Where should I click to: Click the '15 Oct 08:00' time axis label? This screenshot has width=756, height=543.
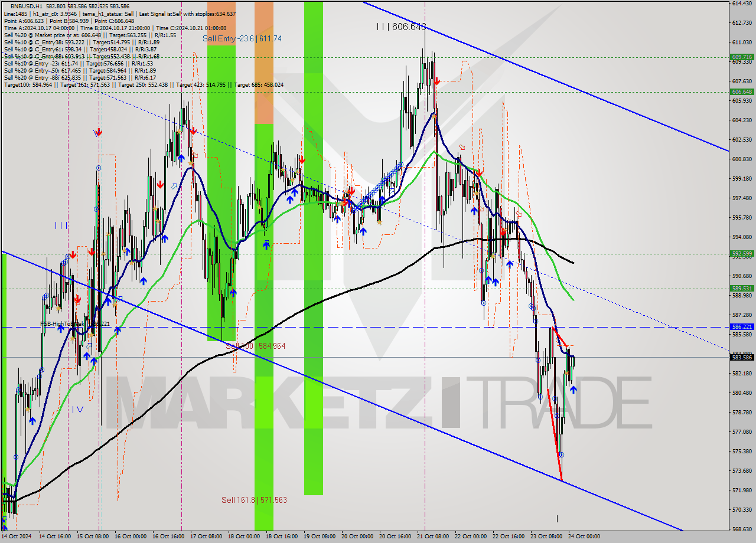coord(92,537)
